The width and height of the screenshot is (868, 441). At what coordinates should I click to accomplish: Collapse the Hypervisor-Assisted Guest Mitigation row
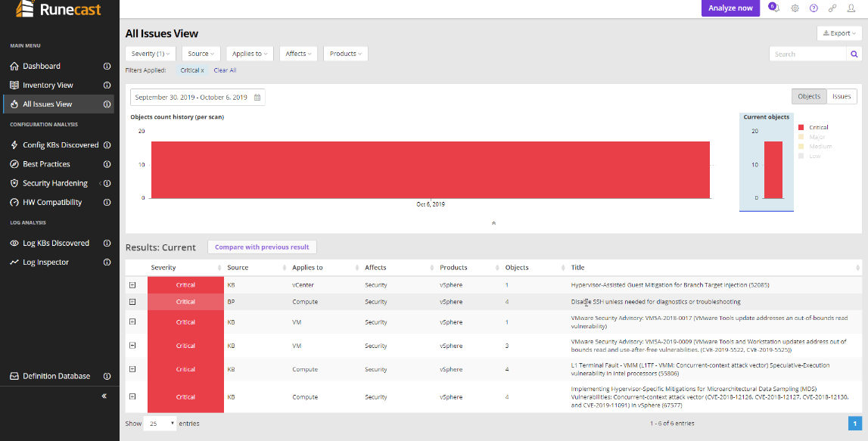pyautogui.click(x=132, y=285)
